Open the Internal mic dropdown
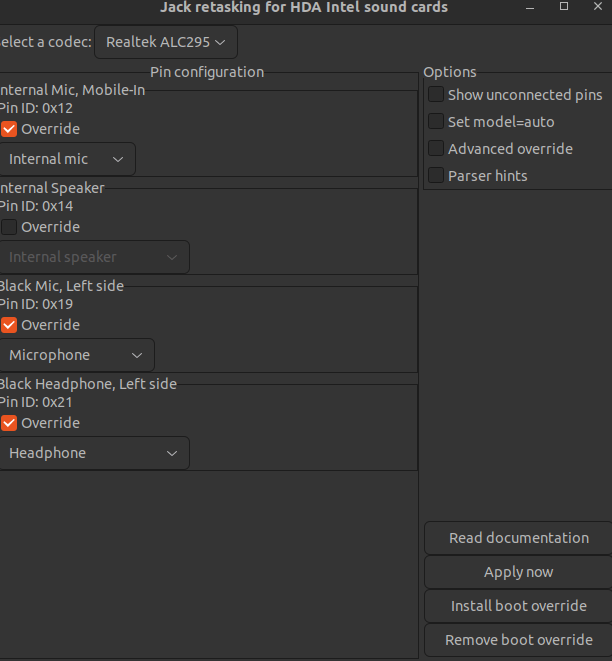Viewport: 612px width, 661px height. [67, 159]
